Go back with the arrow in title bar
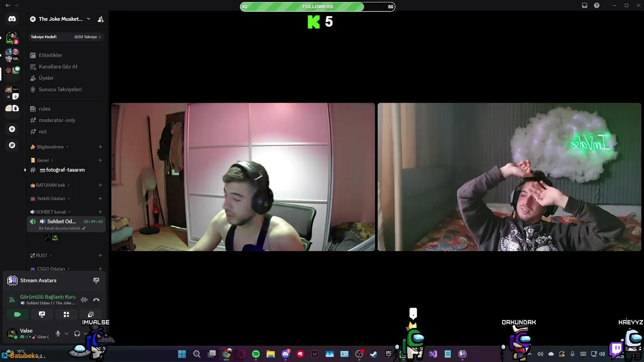Screen dimensions: 644x362 [x=8, y=5]
